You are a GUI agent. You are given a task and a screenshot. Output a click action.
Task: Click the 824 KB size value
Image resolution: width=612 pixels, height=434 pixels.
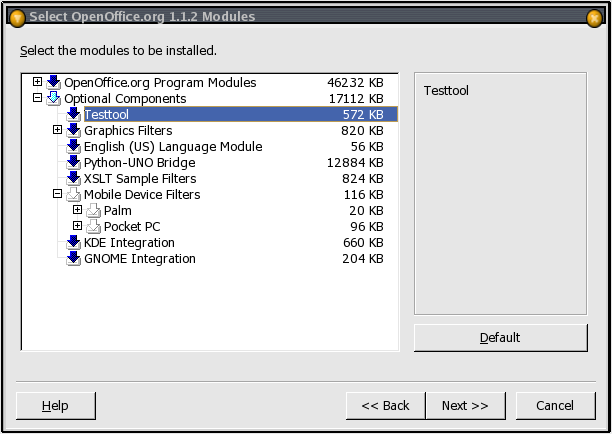point(363,178)
